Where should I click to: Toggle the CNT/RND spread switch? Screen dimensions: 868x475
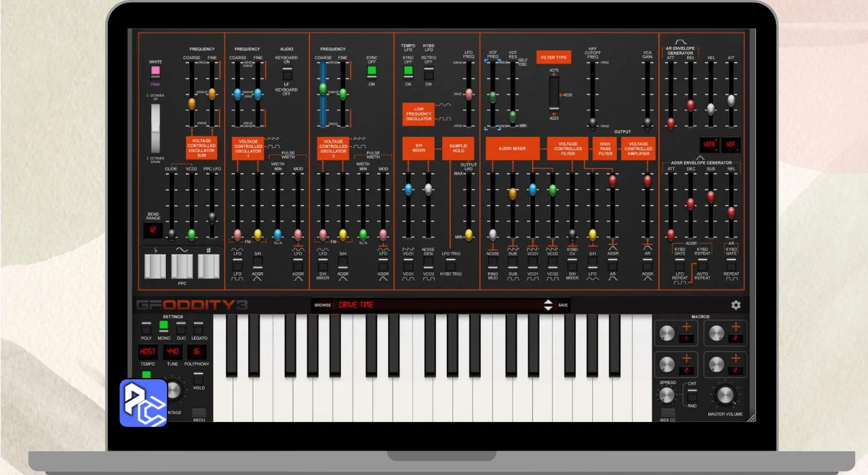[692, 394]
